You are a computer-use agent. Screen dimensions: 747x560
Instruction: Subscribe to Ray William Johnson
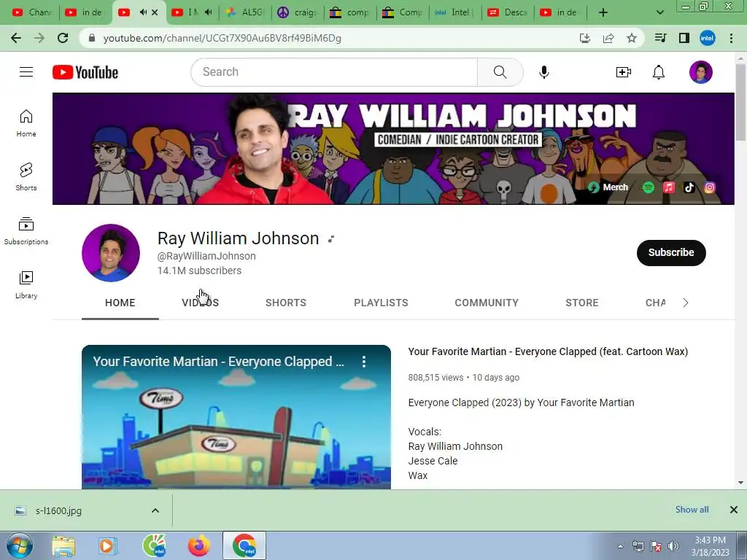point(671,252)
